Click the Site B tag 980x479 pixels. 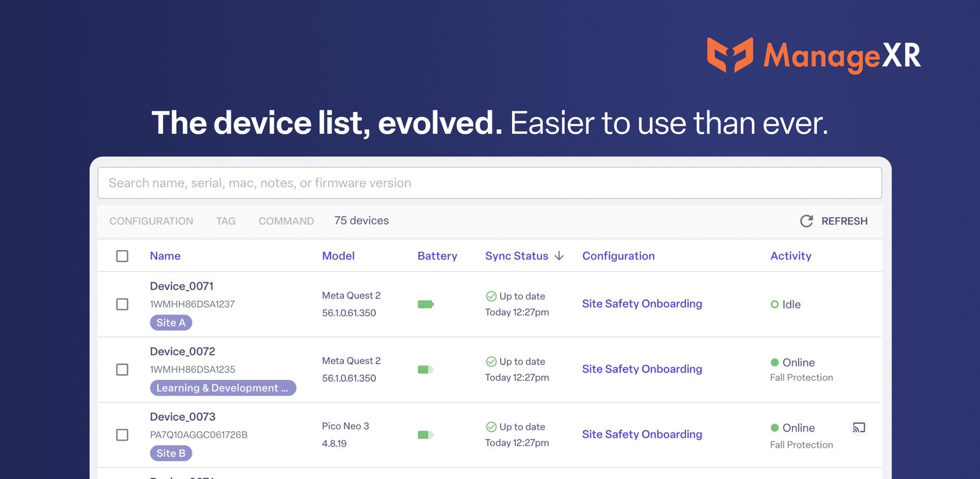pyautogui.click(x=171, y=453)
